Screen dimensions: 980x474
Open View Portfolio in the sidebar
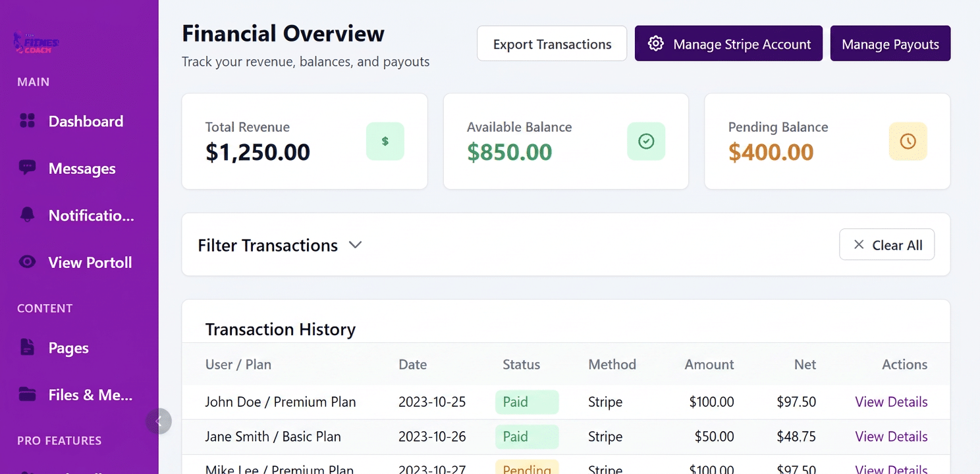point(79,263)
